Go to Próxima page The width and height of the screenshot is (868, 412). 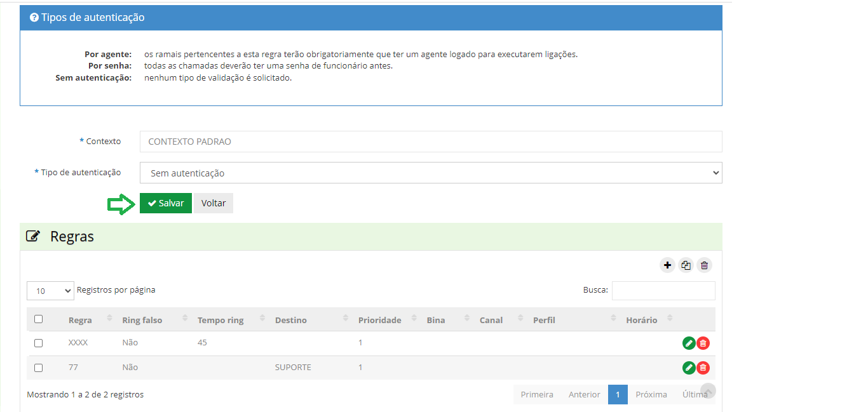coord(651,394)
